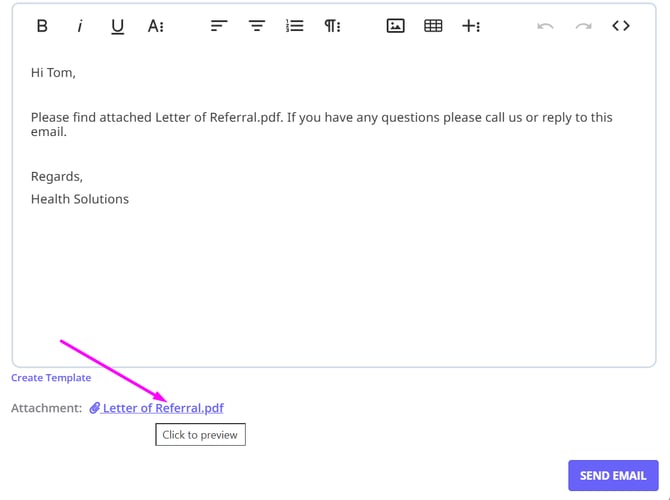
Task: Redo the last undone edit
Action: [583, 26]
